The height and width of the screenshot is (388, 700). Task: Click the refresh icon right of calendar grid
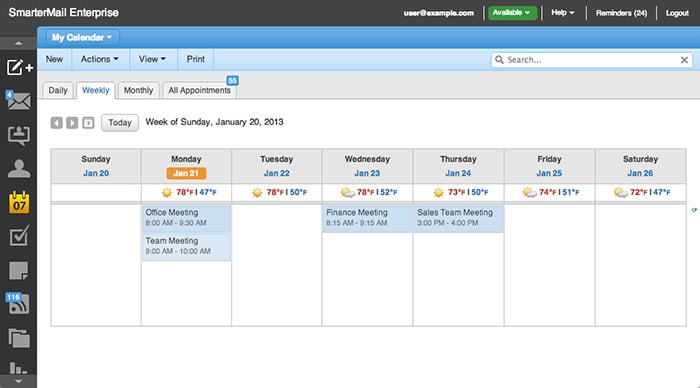coord(694,209)
